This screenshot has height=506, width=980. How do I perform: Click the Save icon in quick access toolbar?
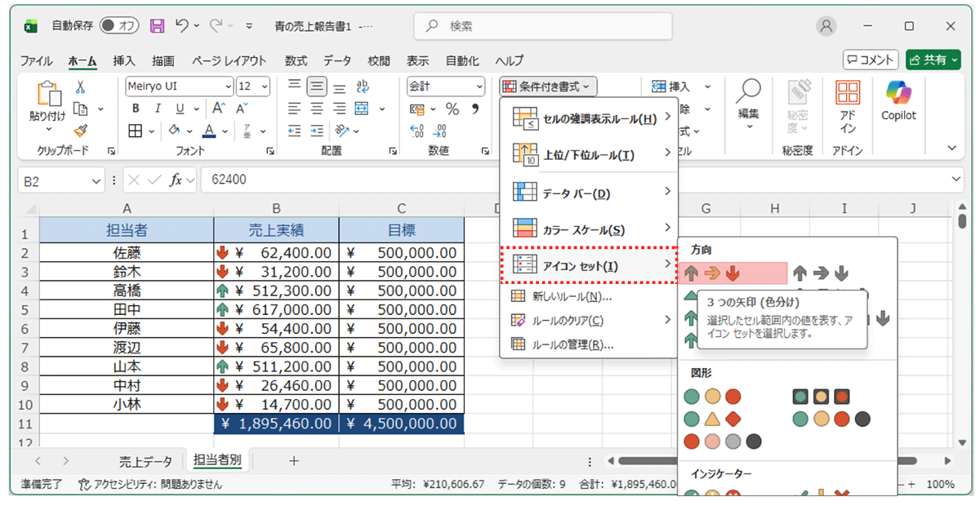click(157, 26)
